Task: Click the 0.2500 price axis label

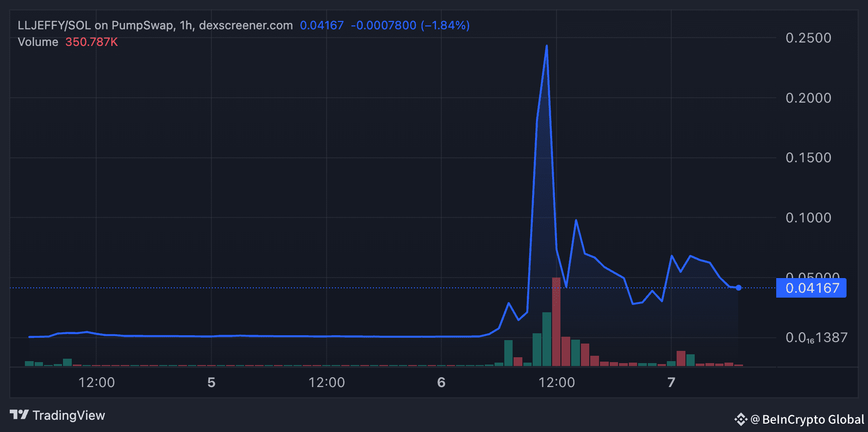Action: pyautogui.click(x=808, y=38)
